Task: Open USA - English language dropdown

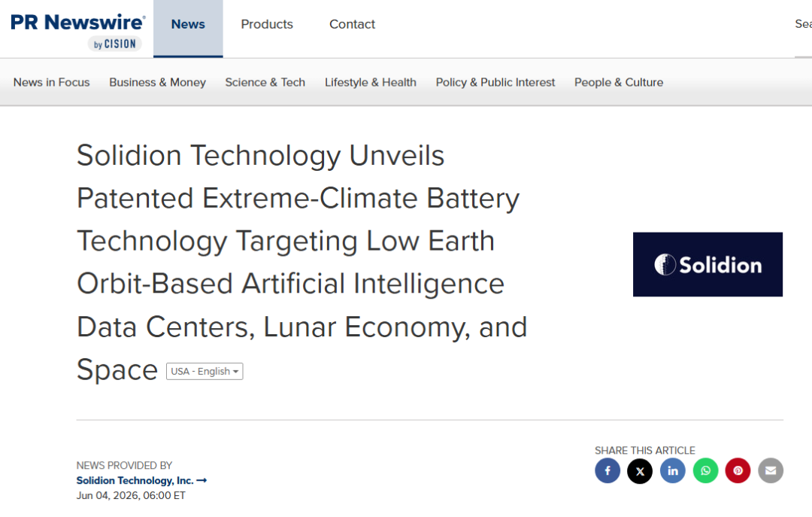Action: pyautogui.click(x=205, y=371)
